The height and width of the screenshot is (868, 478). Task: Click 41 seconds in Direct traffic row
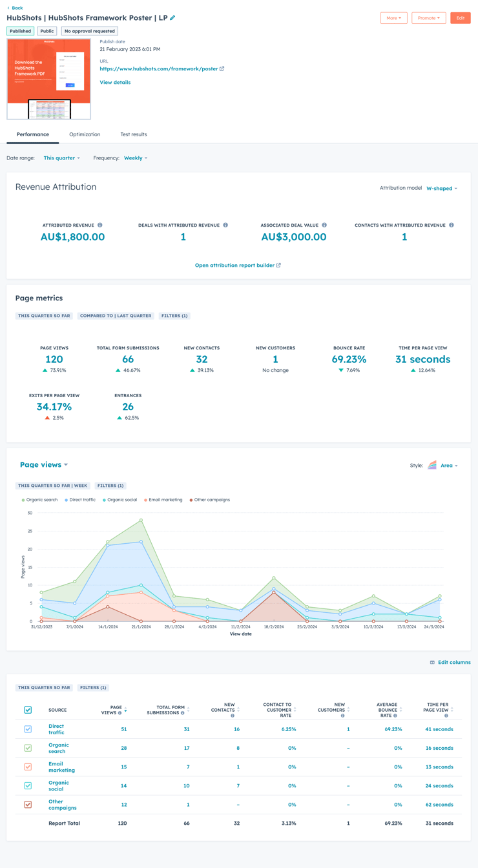(x=439, y=729)
